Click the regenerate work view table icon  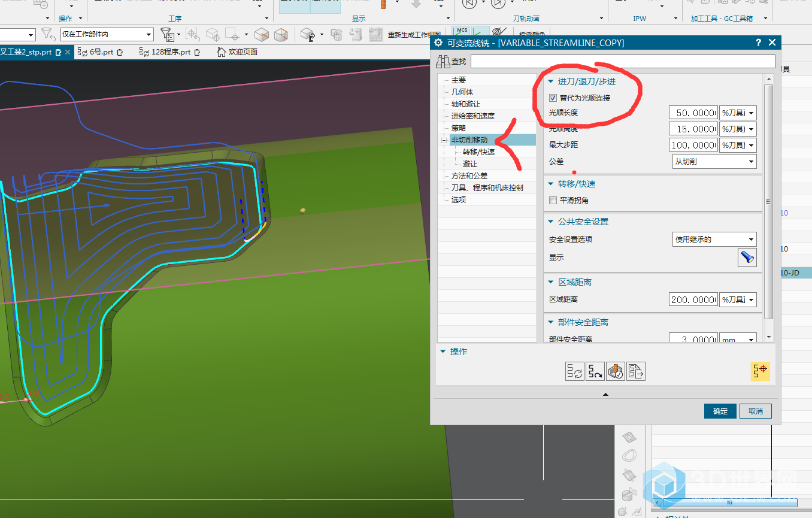(375, 35)
